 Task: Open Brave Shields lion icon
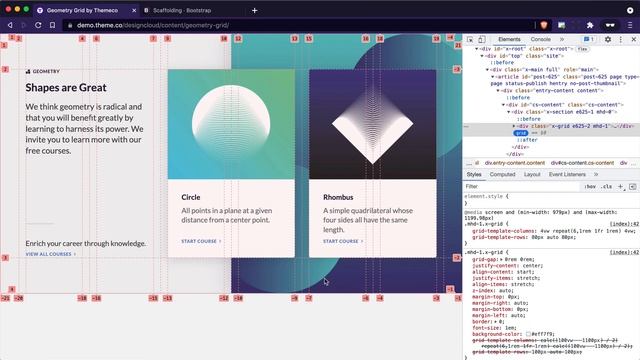click(544, 25)
